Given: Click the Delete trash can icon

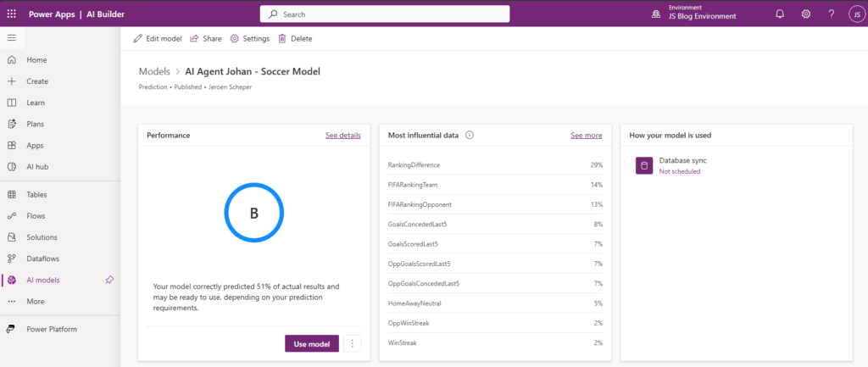Looking at the screenshot, I should click(x=282, y=39).
